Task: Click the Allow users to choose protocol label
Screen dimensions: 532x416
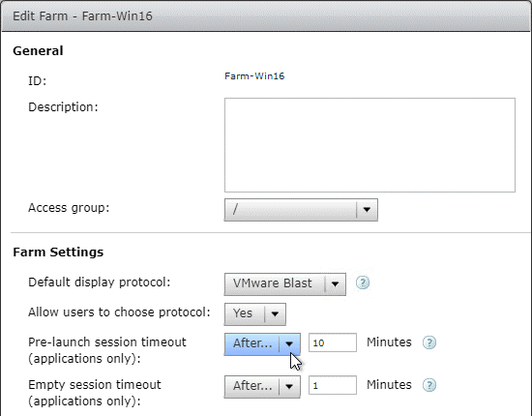Action: pos(119,312)
